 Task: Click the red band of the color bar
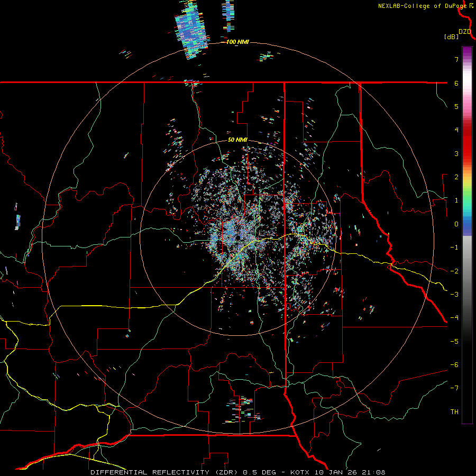tap(467, 143)
